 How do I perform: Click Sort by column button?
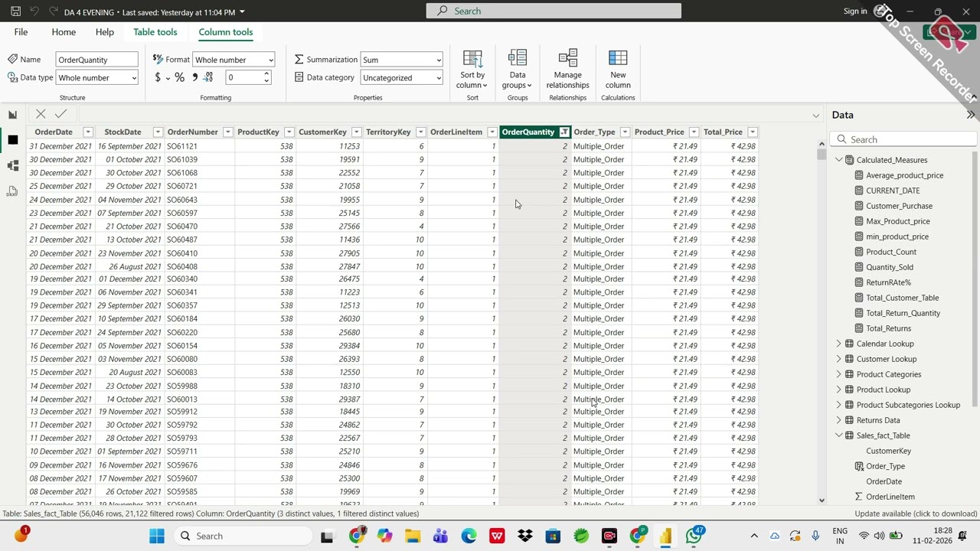coord(472,70)
